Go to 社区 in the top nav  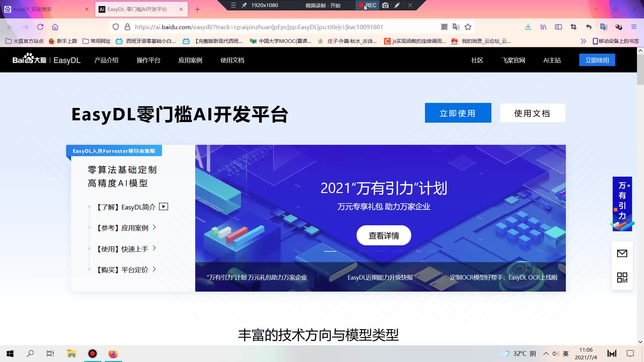[x=477, y=60]
